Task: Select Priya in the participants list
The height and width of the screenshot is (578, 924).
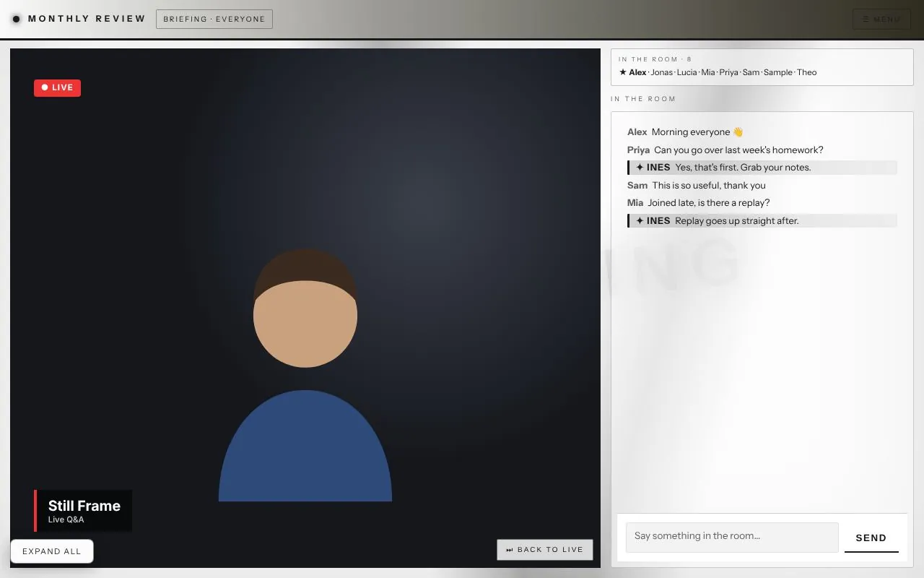Action: pos(728,72)
